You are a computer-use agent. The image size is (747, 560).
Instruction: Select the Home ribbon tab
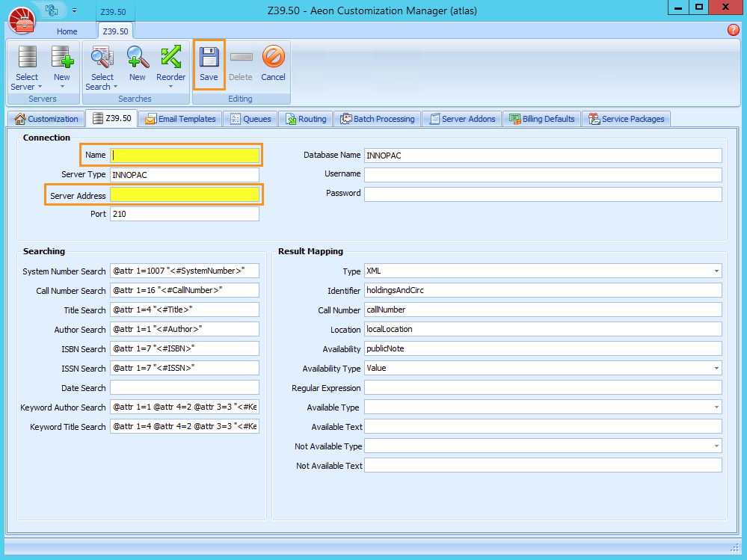click(67, 31)
